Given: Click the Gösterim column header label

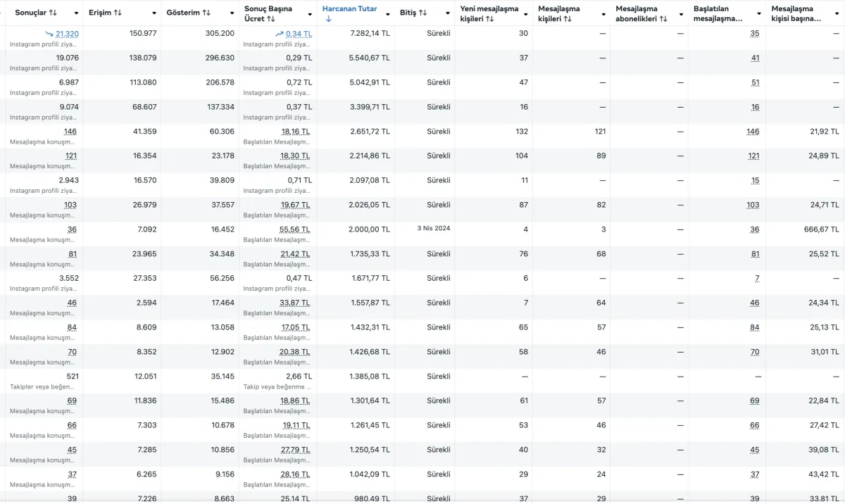Looking at the screenshot, I should tap(183, 13).
